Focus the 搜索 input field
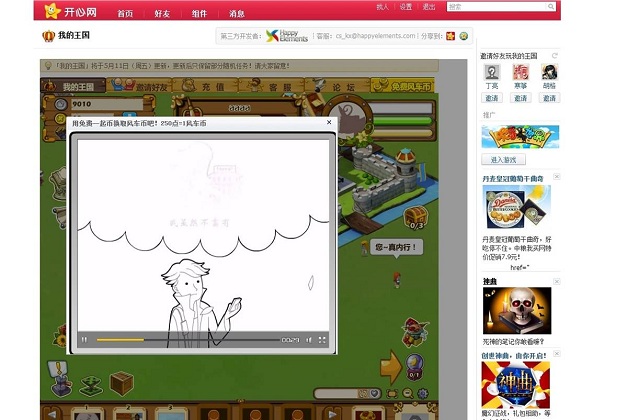 coord(496,7)
